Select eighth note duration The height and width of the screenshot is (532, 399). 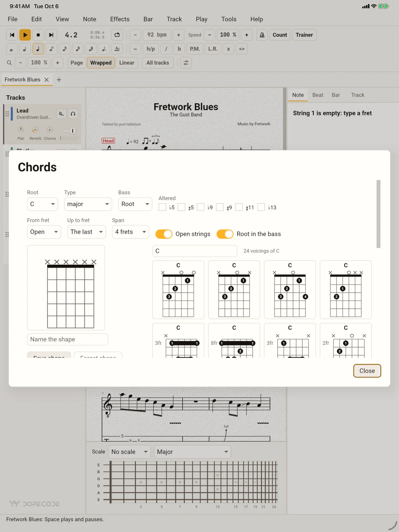(x=51, y=49)
